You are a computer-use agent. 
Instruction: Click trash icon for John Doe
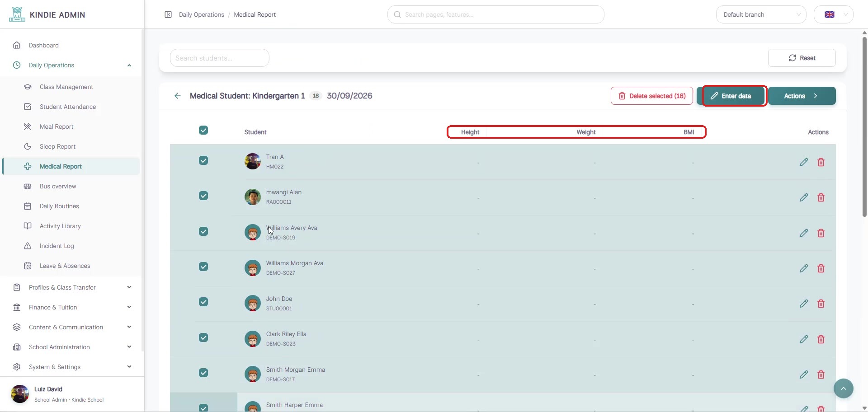click(x=821, y=304)
